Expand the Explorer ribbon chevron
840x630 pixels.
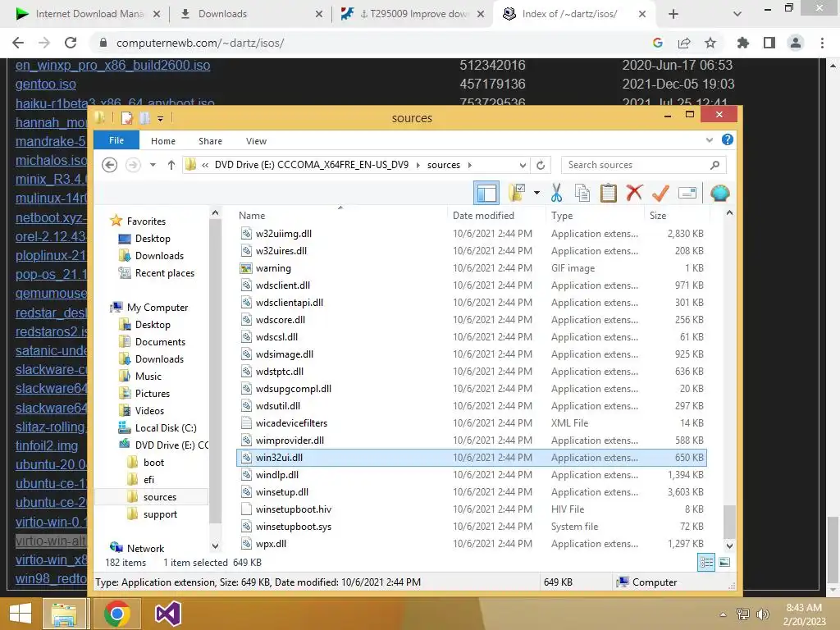tap(710, 140)
